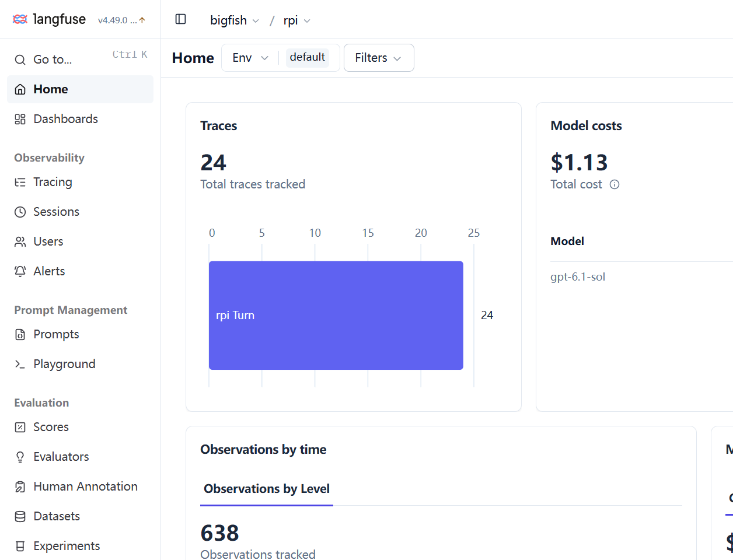Click the Traces card title
The height and width of the screenshot is (560, 733).
tap(219, 125)
